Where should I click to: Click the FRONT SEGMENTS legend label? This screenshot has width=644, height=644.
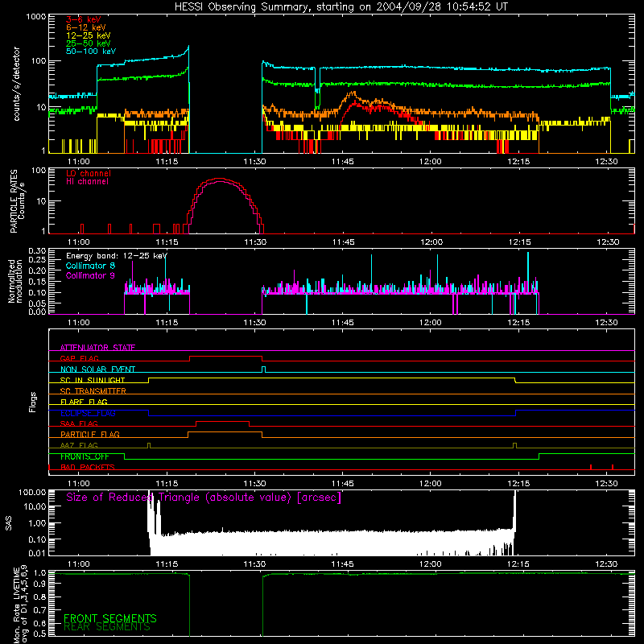[x=110, y=618]
